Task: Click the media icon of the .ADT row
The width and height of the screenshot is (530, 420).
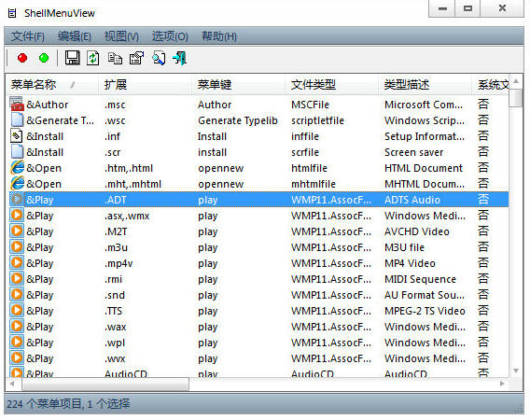Action: click(17, 200)
